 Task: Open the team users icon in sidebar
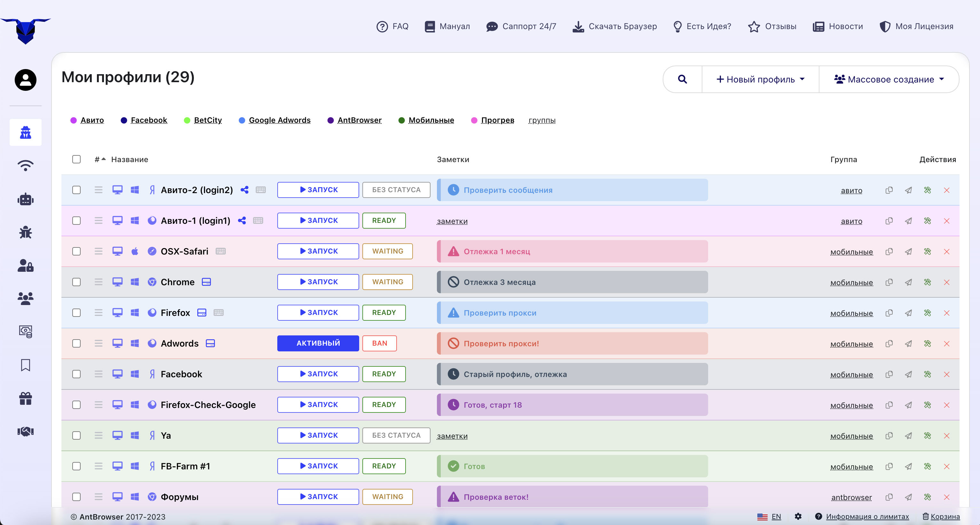pos(26,298)
